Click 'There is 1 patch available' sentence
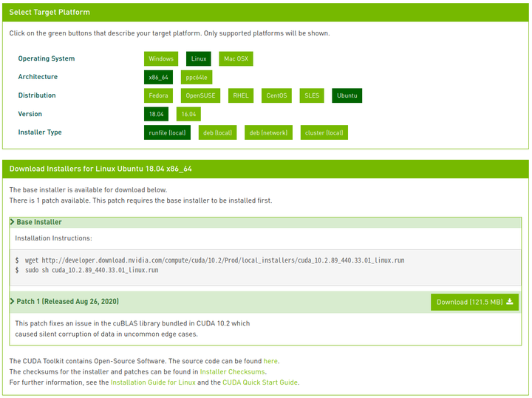Viewport: 532px width, 398px height. (x=141, y=200)
